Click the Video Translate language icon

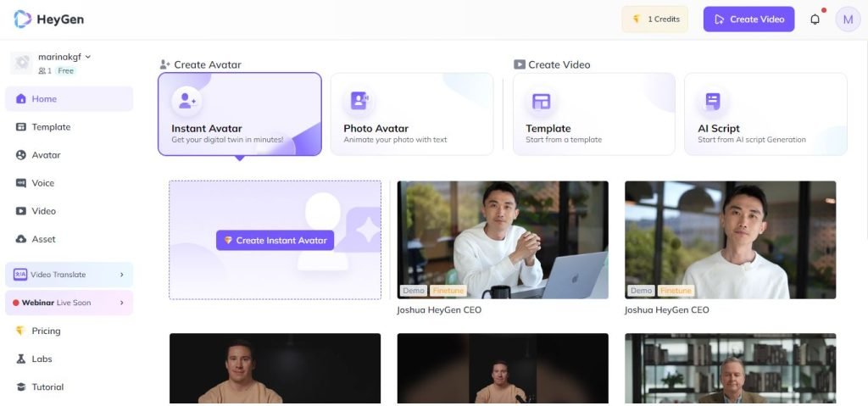click(x=20, y=274)
